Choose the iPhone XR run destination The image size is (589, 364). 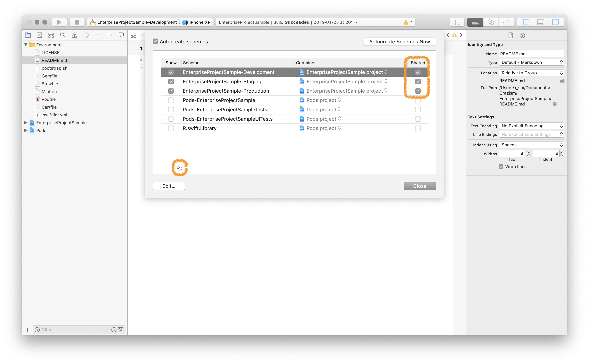pos(197,22)
